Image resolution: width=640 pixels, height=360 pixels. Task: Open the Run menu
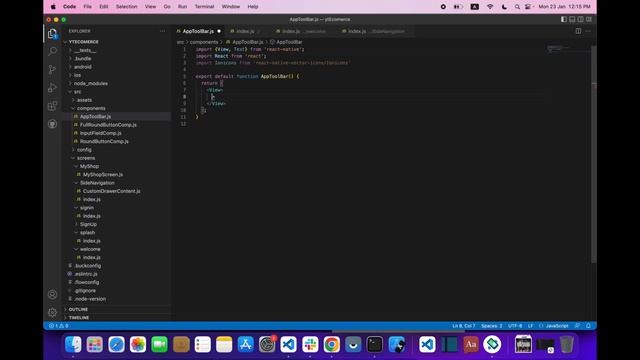[x=182, y=7]
